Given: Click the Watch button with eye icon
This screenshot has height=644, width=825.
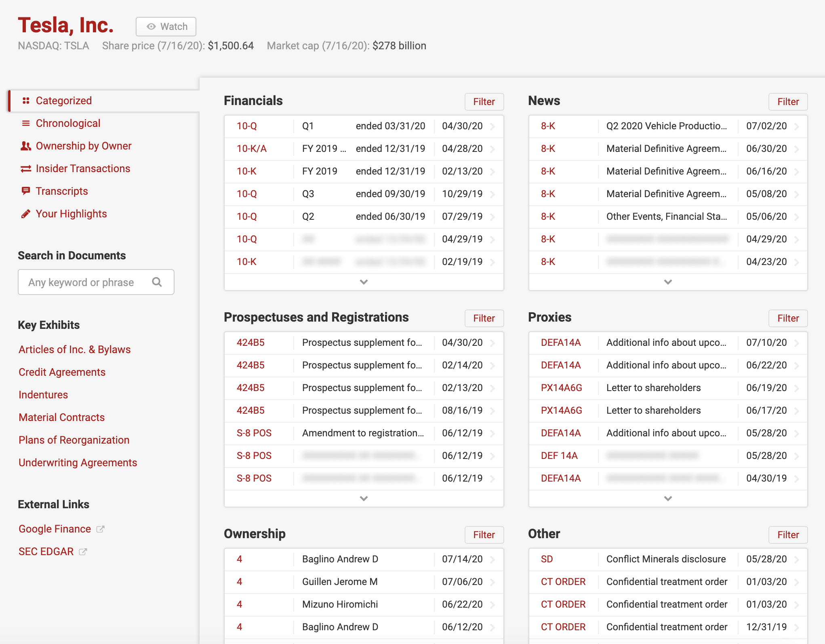Looking at the screenshot, I should (166, 27).
